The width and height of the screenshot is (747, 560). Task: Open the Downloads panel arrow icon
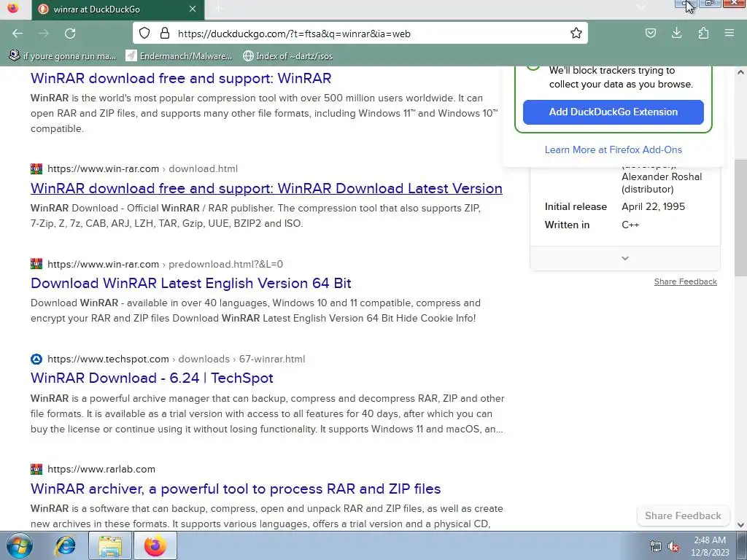coord(676,34)
